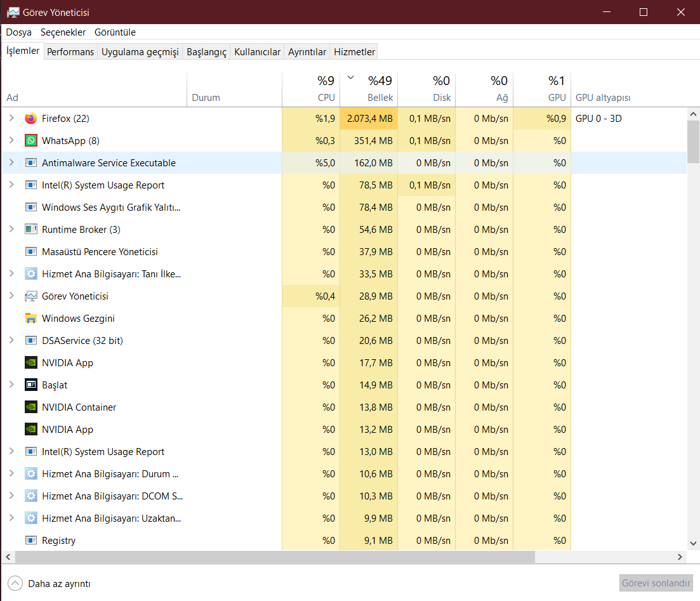Click the Daha az ayrıntı link
Screen dimensions: 700x601
tap(59, 584)
